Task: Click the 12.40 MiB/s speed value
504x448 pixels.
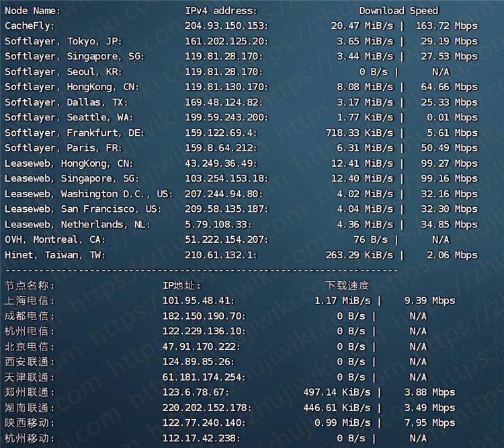Action: pos(362,179)
